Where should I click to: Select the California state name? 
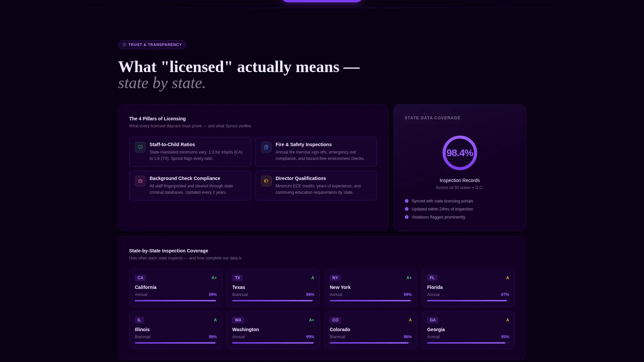[146, 287]
